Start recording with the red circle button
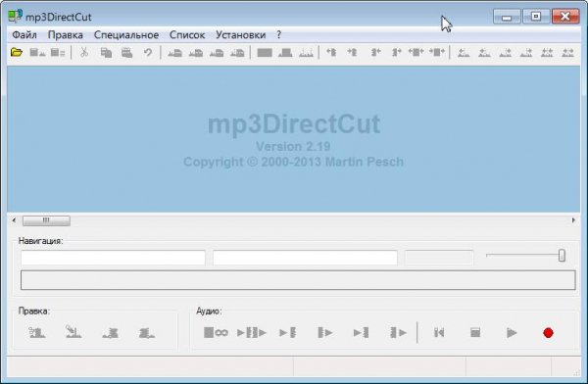Viewport: 588px width, 384px height. pyautogui.click(x=548, y=333)
